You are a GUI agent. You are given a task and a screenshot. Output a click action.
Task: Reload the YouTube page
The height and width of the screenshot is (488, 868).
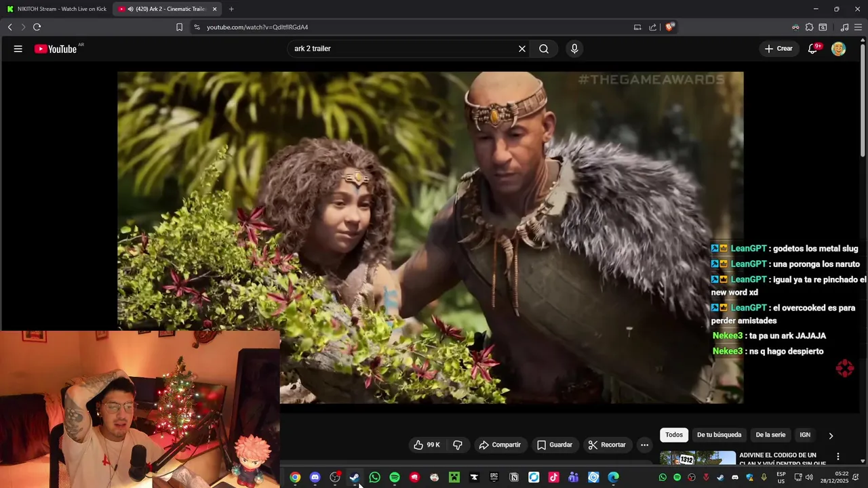pyautogui.click(x=37, y=27)
